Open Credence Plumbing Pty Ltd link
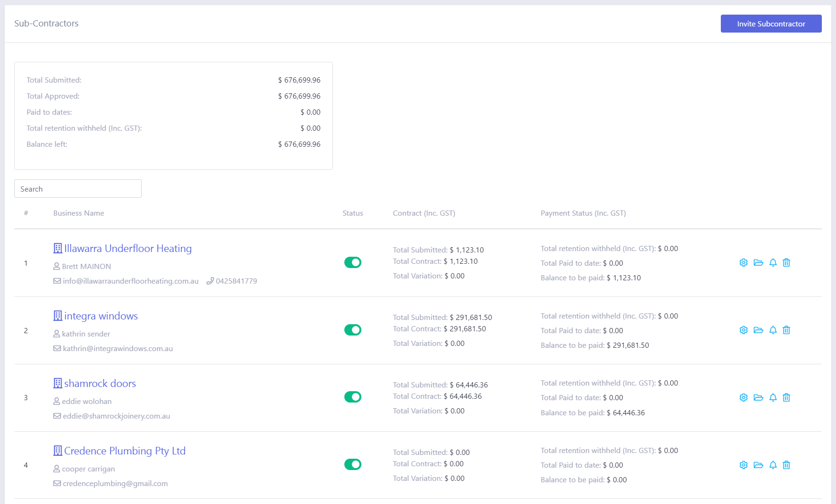This screenshot has height=504, width=836. tap(125, 451)
